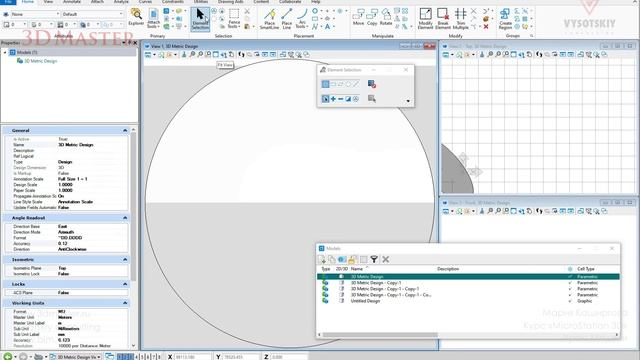The height and width of the screenshot is (360, 640).
Task: Select the Break Element tool
Action: pos(443,19)
